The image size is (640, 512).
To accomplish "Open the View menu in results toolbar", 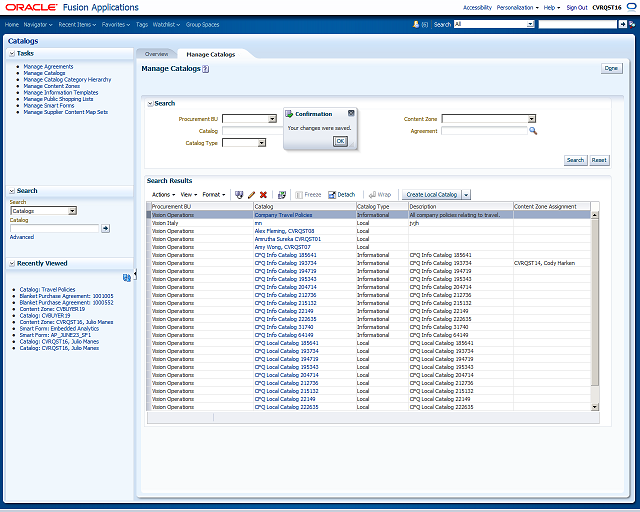I will point(189,195).
